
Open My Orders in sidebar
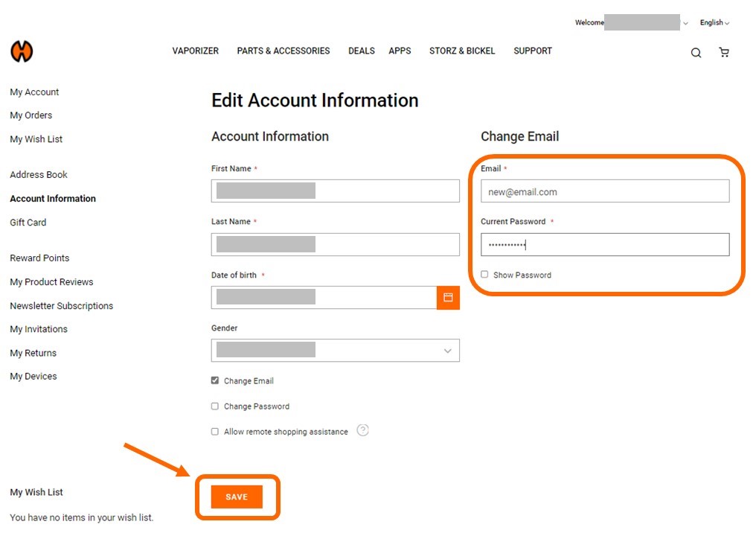31,115
